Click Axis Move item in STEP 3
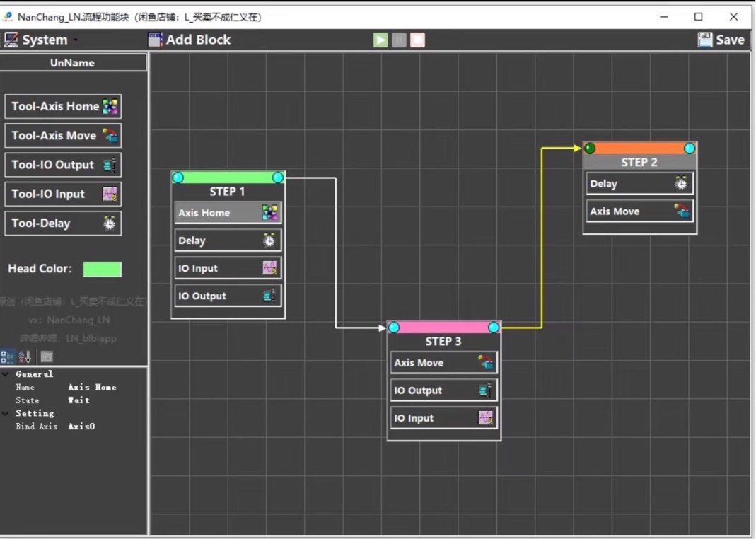 click(x=443, y=363)
